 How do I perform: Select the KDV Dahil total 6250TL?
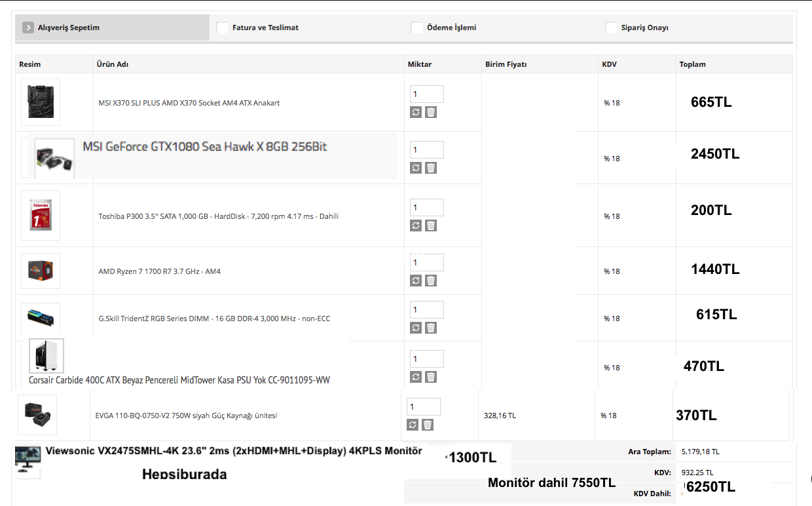coord(710,487)
